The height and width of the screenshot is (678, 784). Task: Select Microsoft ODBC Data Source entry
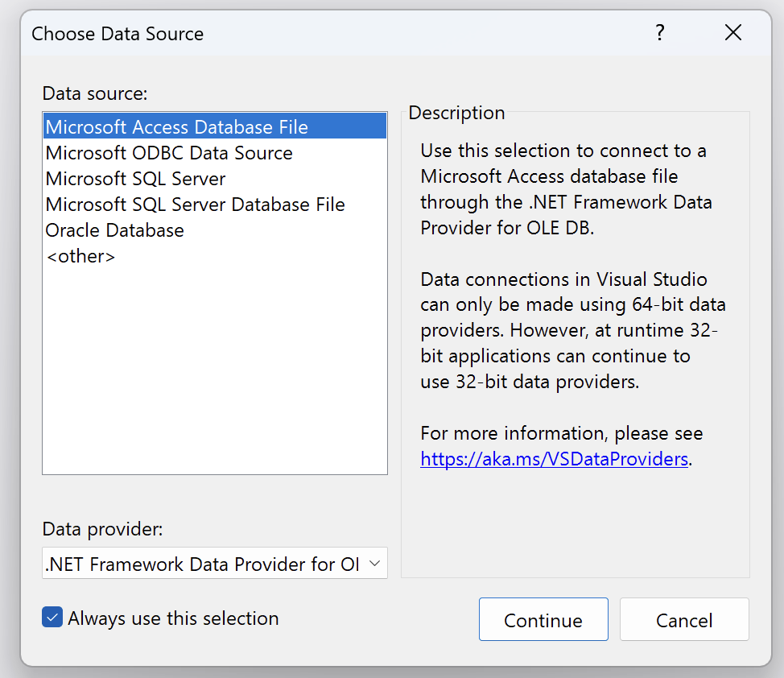214,153
